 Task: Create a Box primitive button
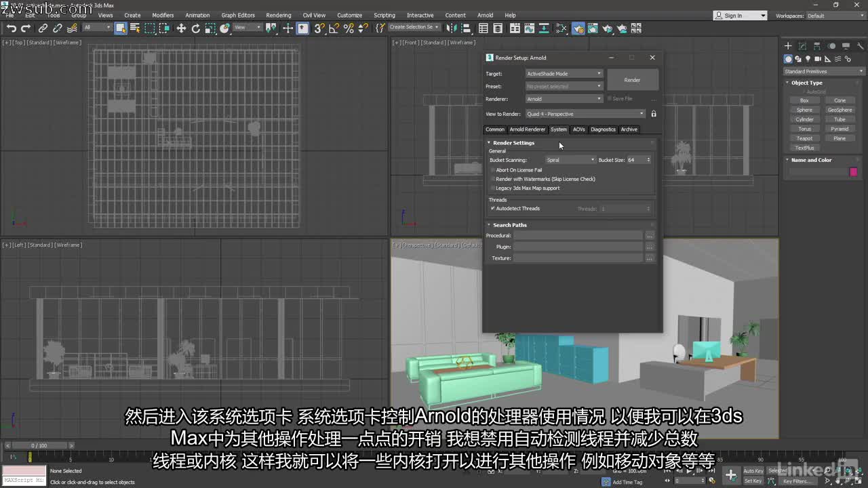tap(804, 100)
